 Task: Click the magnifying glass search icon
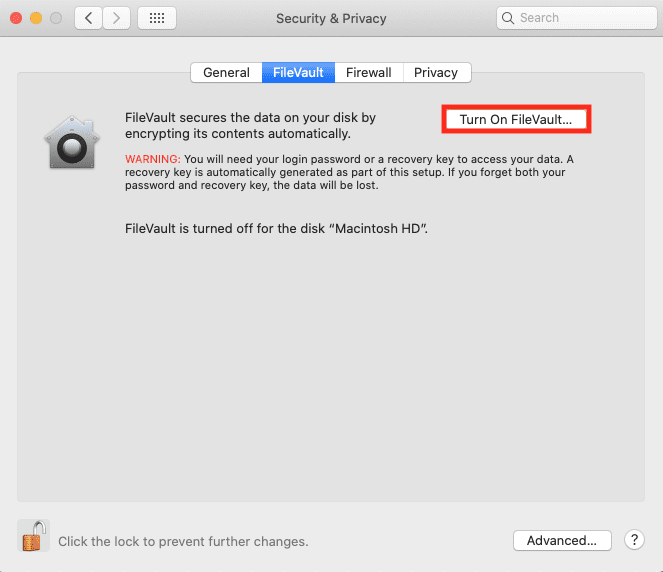(x=508, y=18)
